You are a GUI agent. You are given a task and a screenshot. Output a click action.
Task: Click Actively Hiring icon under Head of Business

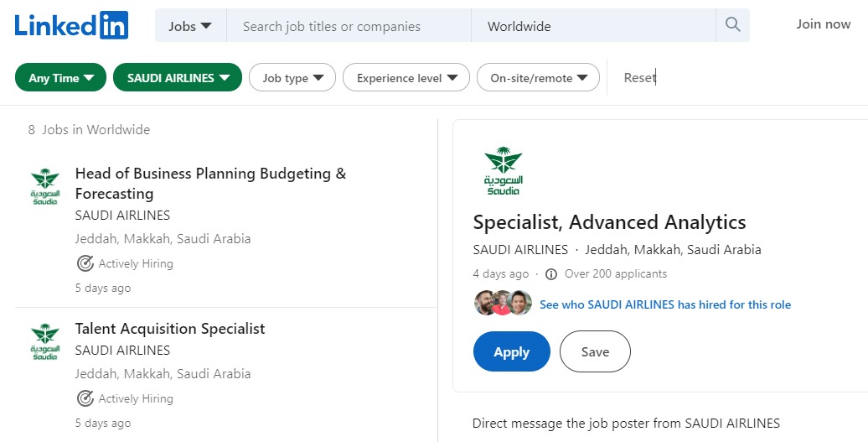[85, 263]
